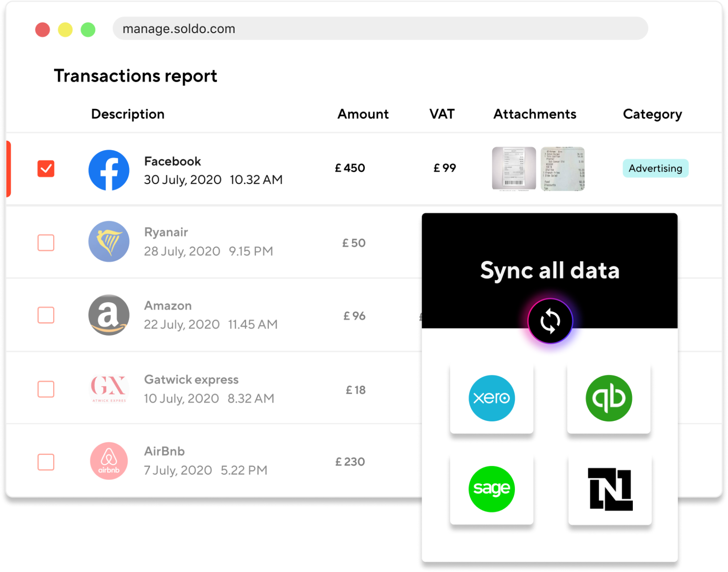Open the second Facebook receipt attachment

pos(563,168)
